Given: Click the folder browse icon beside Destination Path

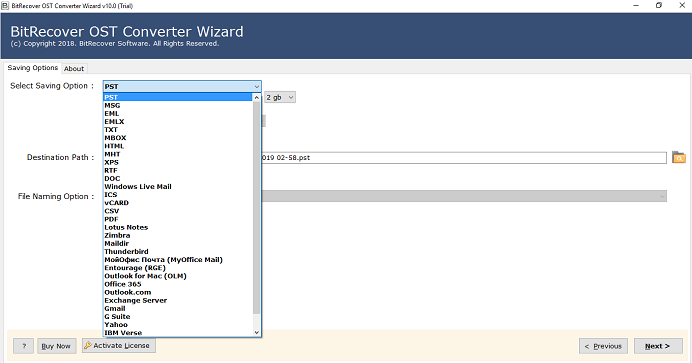Looking at the screenshot, I should (679, 157).
